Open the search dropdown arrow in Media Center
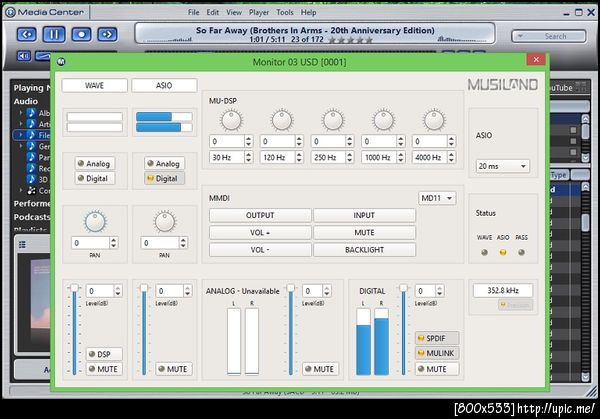 520,36
